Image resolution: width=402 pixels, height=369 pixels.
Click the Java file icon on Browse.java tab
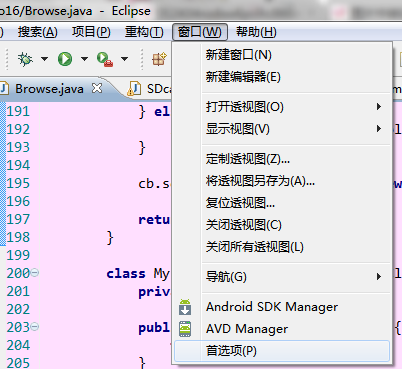coord(4,89)
